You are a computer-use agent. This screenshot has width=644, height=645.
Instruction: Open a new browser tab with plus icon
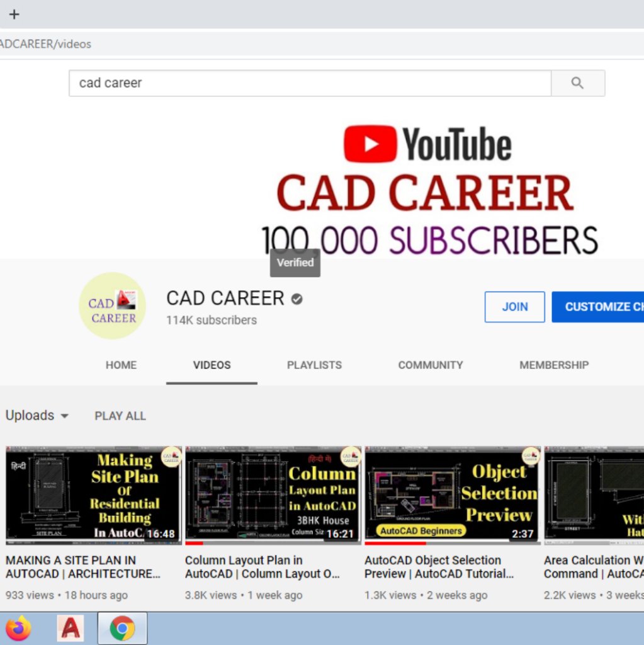tap(14, 14)
